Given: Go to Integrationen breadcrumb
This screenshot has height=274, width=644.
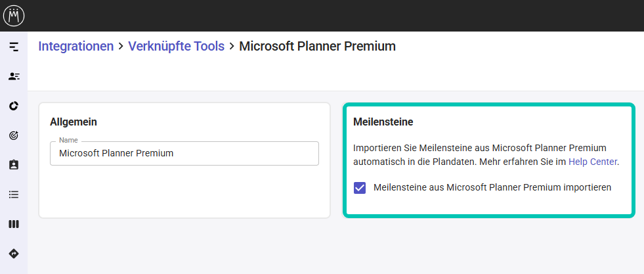Looking at the screenshot, I should [x=76, y=47].
